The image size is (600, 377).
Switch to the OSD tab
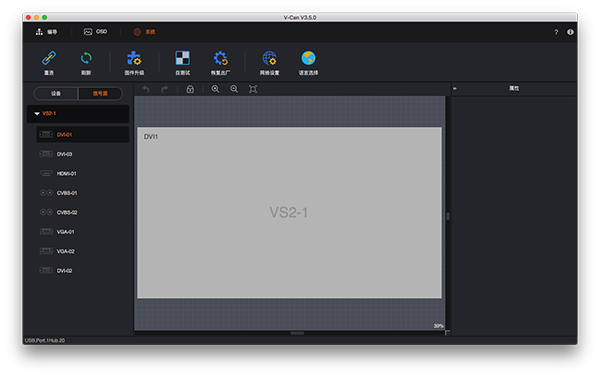(96, 32)
